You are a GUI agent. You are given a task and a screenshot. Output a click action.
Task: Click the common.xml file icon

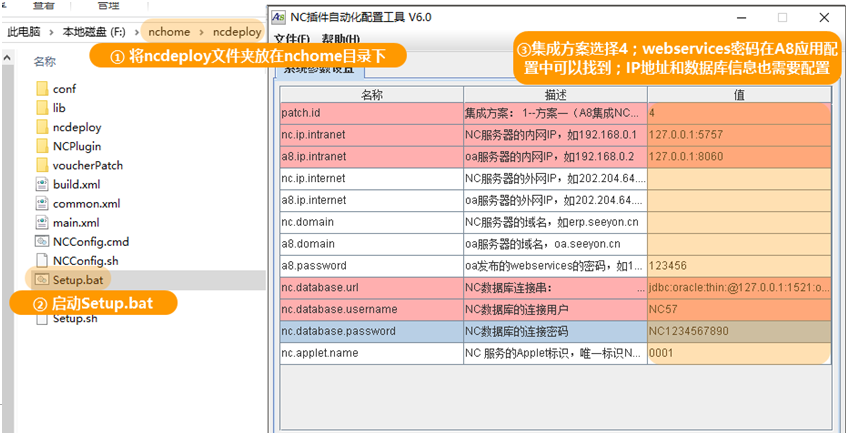42,204
